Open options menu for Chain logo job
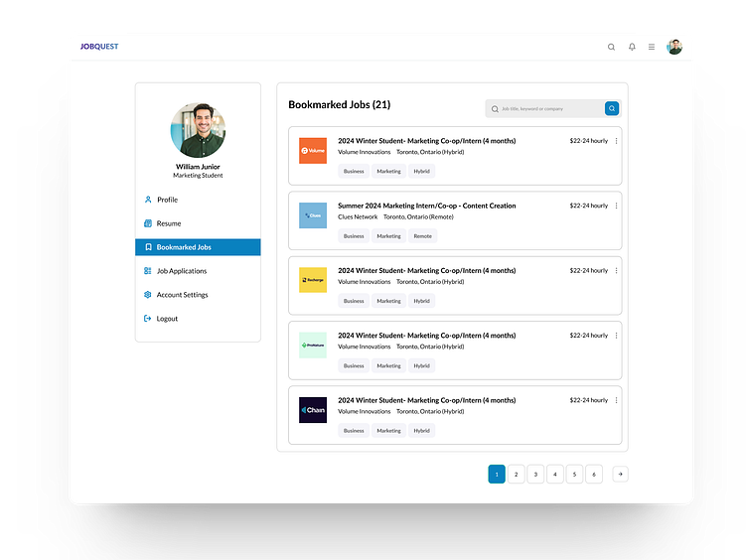This screenshot has height=560, width=747. (616, 400)
